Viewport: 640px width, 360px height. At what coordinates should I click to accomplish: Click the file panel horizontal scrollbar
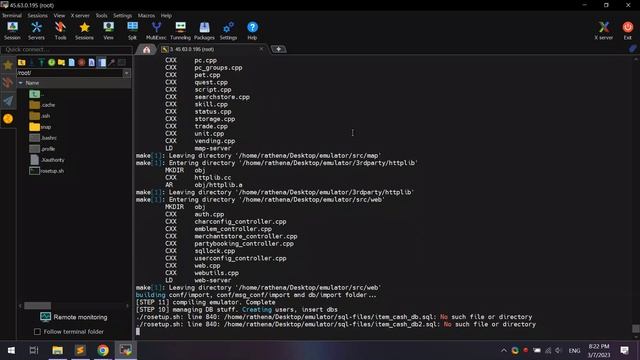pyautogui.click(x=38, y=305)
